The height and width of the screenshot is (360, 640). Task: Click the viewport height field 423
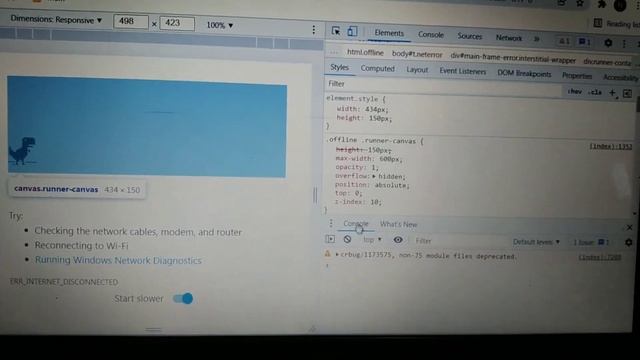[177, 23]
